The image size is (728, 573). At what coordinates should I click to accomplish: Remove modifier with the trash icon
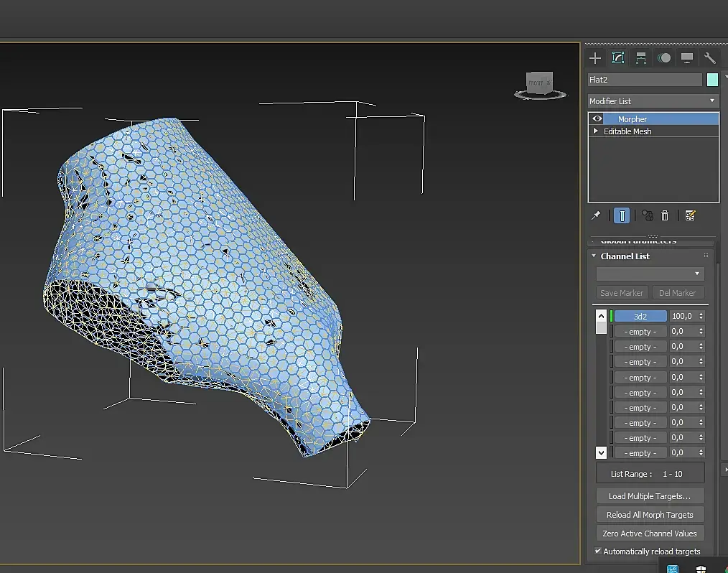(666, 215)
